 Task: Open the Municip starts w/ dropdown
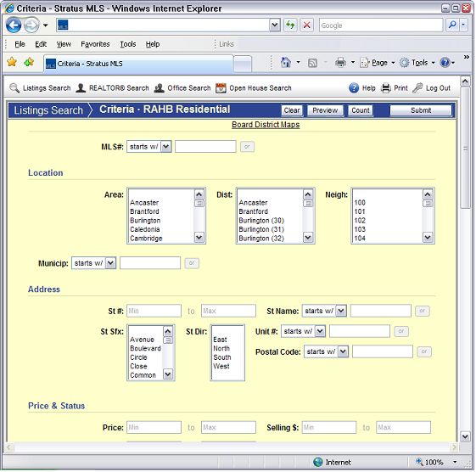pyautogui.click(x=94, y=263)
